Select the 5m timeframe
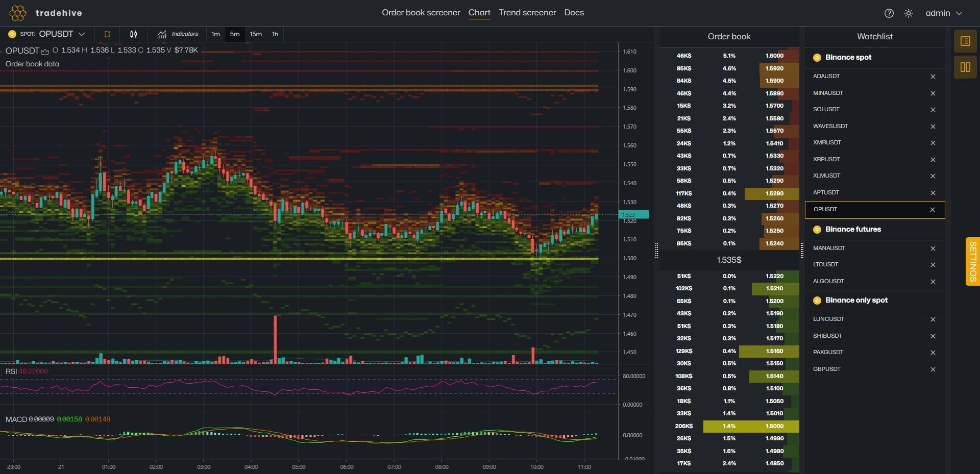The width and height of the screenshot is (980, 474). tap(235, 34)
